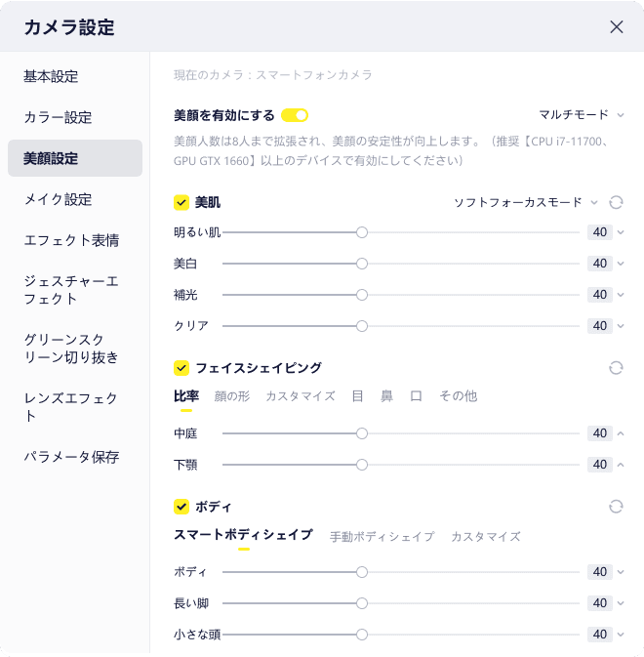Switch to the 顔の形 tab
644x657 pixels.
[x=232, y=396]
